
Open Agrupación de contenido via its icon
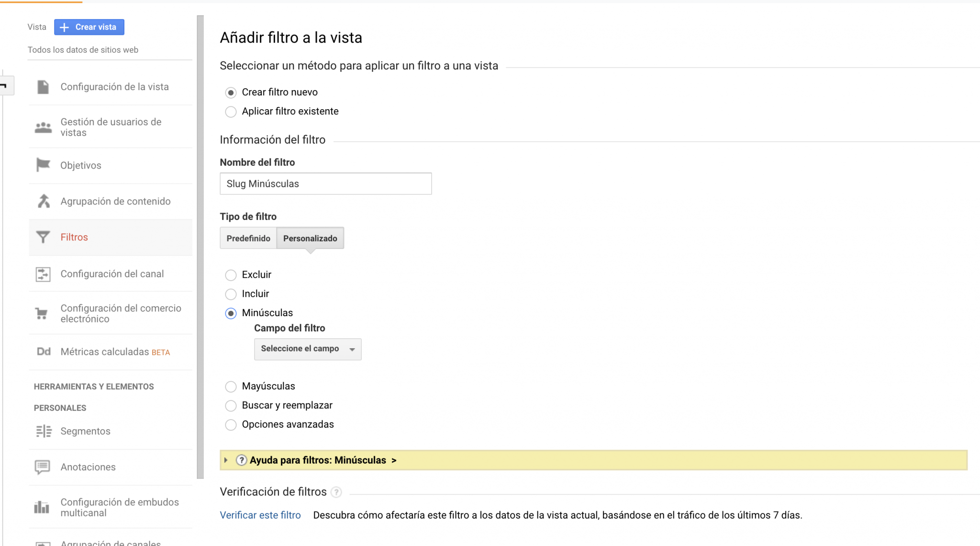(43, 201)
